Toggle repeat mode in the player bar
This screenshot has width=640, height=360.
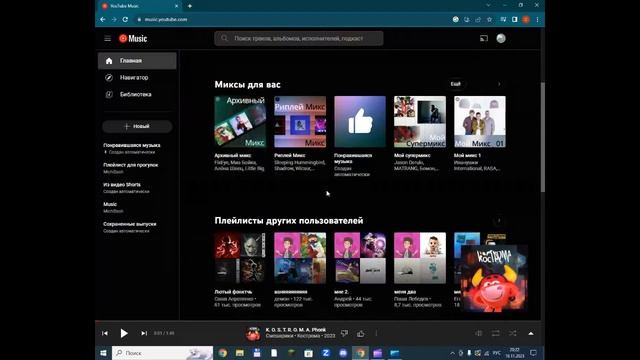point(496,333)
